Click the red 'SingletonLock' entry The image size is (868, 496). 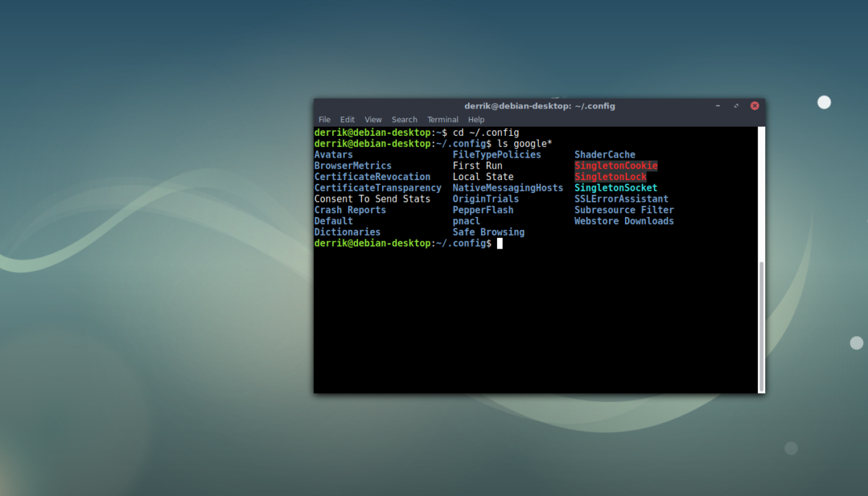click(x=610, y=176)
